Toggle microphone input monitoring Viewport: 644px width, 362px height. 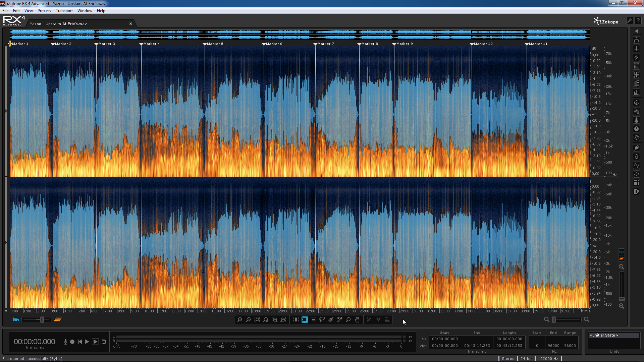pos(65,342)
